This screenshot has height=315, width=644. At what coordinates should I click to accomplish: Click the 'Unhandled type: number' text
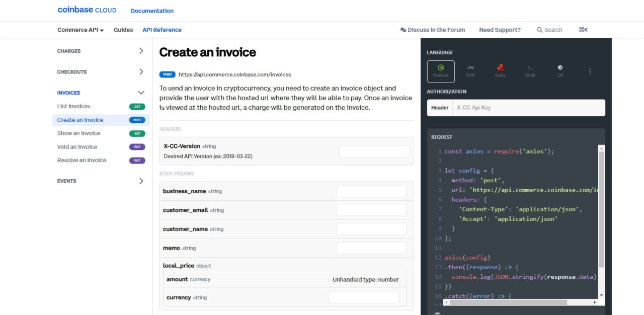tap(366, 280)
